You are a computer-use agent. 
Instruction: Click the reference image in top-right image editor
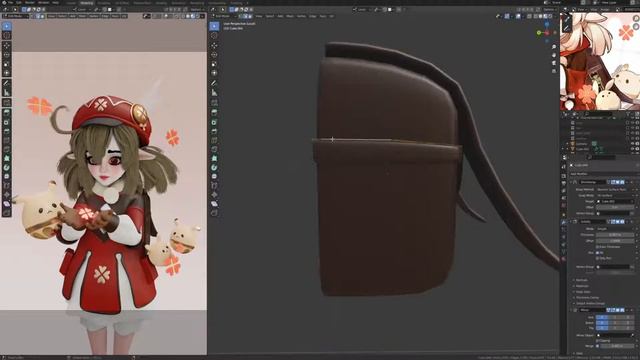click(x=600, y=61)
